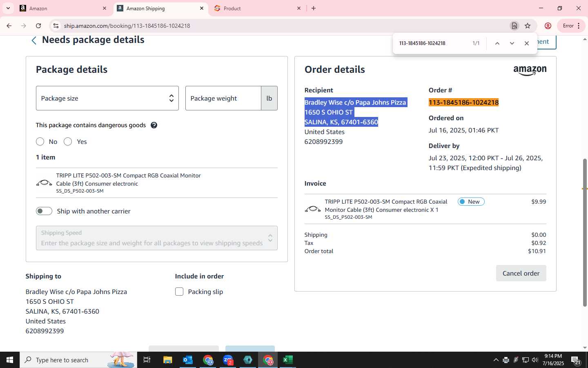Toggle Ship with another carrier switch
This screenshot has height=368, width=588.
point(44,211)
